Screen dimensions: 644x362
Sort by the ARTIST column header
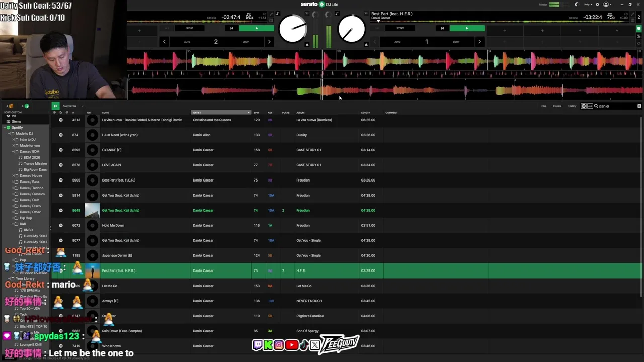tap(220, 113)
